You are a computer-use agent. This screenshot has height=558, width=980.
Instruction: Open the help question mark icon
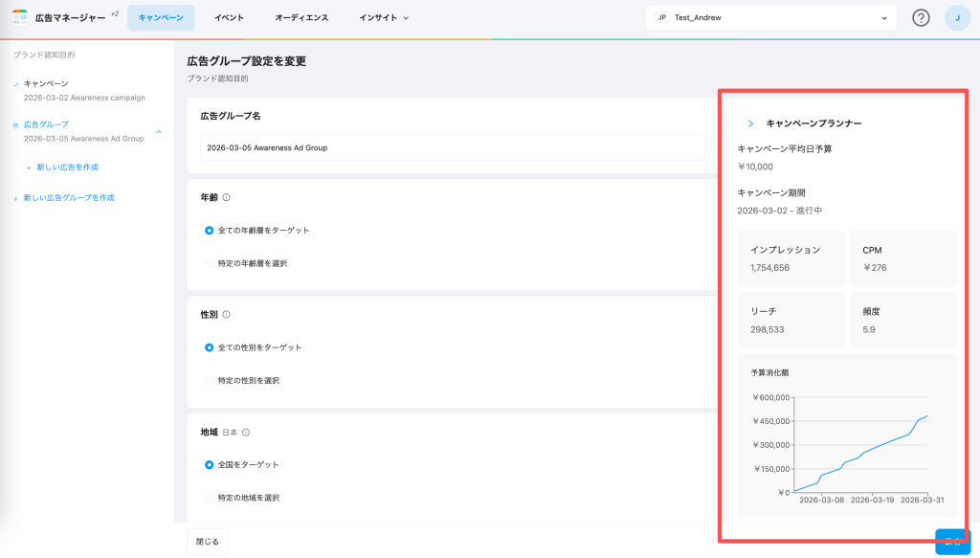[x=921, y=17]
